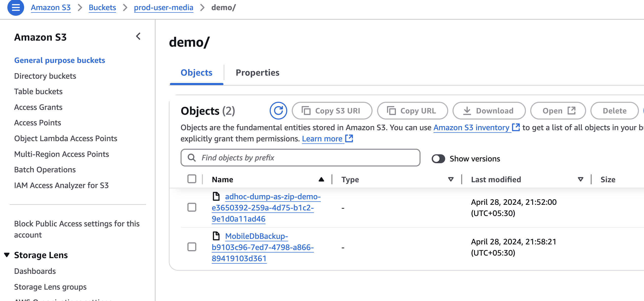Screen dimensions: 644x301
Task: Sort by Last modified column arrow
Action: coord(581,179)
